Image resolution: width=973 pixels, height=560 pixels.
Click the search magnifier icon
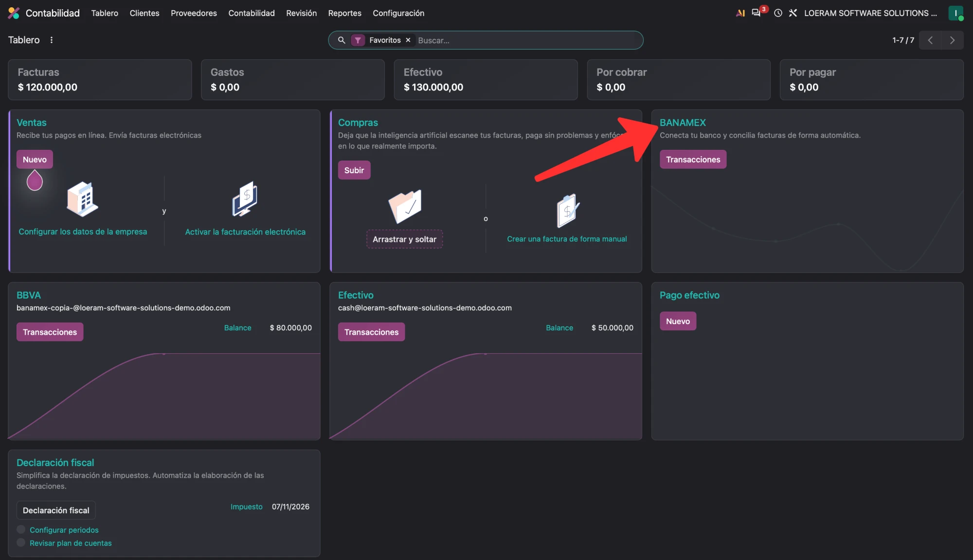(x=342, y=40)
